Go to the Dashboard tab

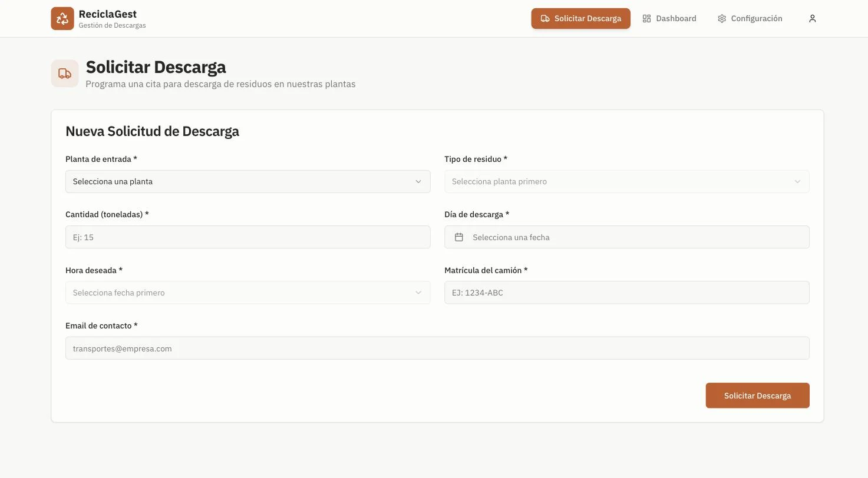point(669,18)
